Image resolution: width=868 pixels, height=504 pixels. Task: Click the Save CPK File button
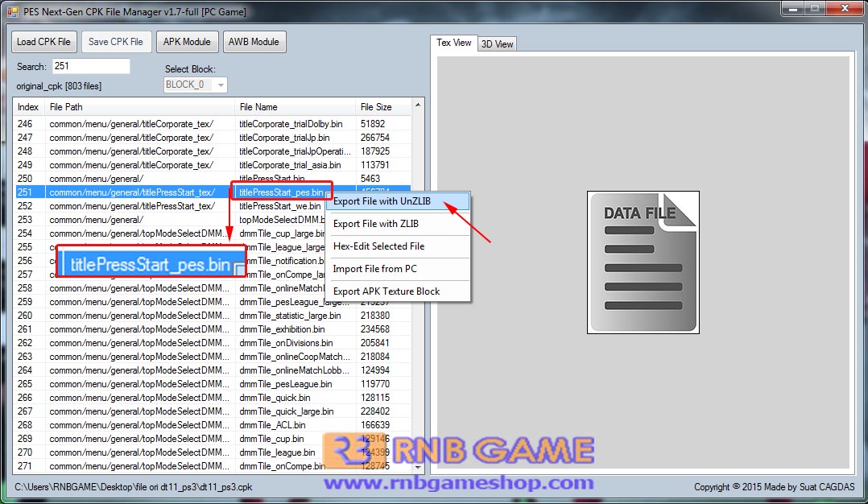(116, 42)
